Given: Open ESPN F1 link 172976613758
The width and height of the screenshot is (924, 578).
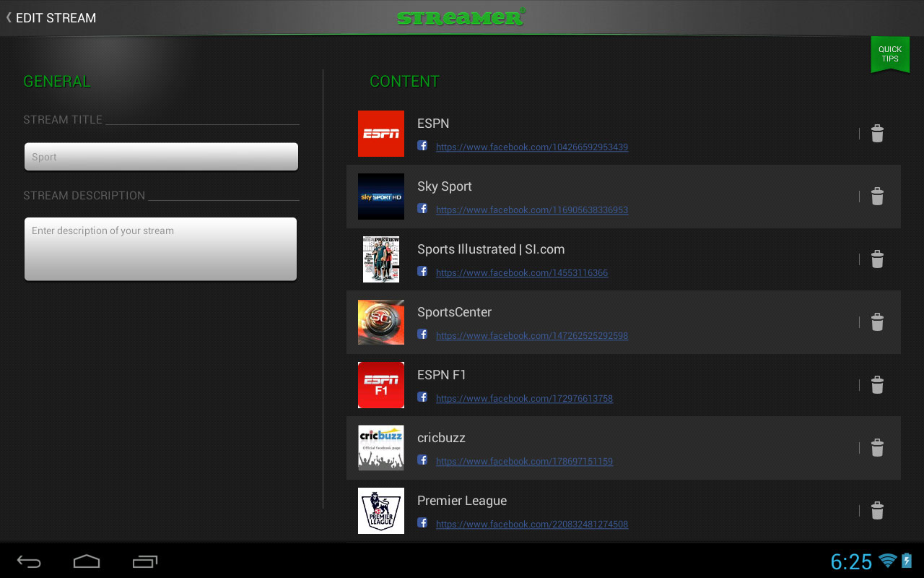Looking at the screenshot, I should pyautogui.click(x=525, y=399).
